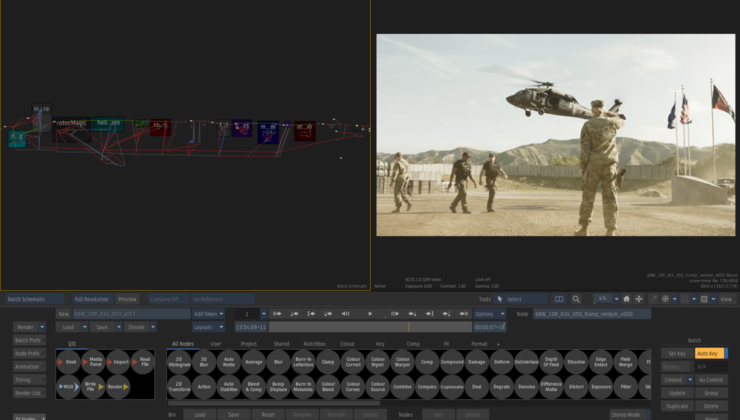Image resolution: width=740 pixels, height=420 pixels.
Task: Enable the Preview toggle
Action: 128,299
